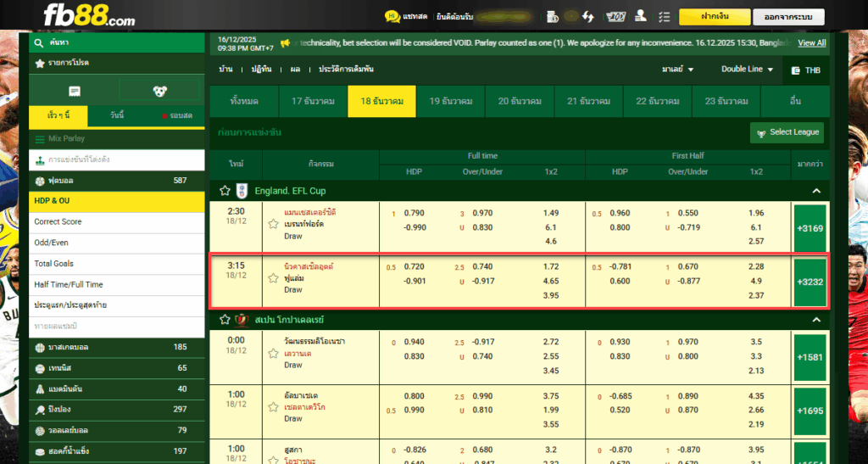Screen dimensions: 868x464
Task: Select first-half 1x2 odds 3.5 for วัฒนธรรมดิโอเนซ่า
Action: point(756,342)
